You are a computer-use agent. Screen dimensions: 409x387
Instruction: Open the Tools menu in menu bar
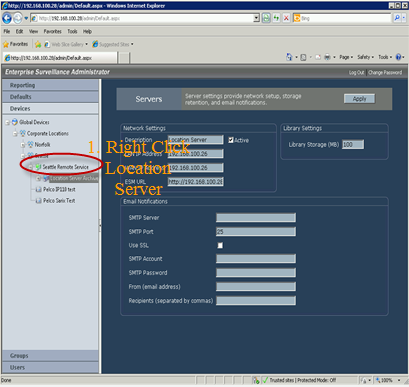(x=72, y=31)
